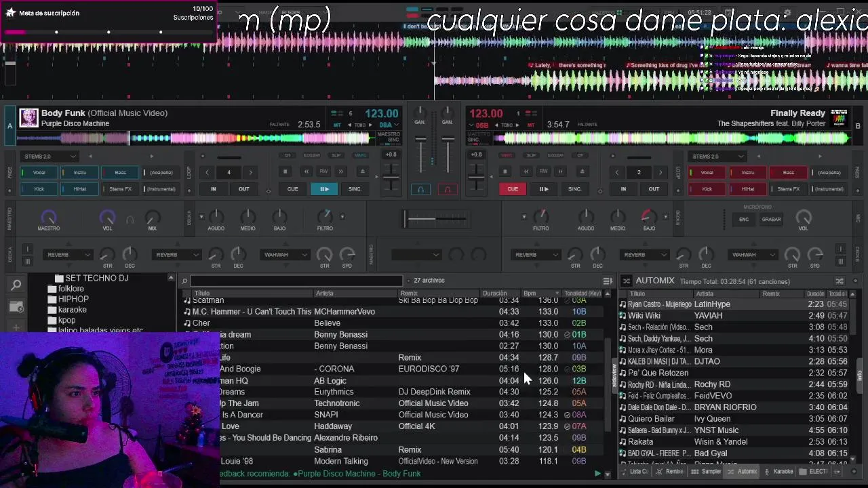
Task: Open deck A second REVERB effect dropdown
Action: coord(176,255)
